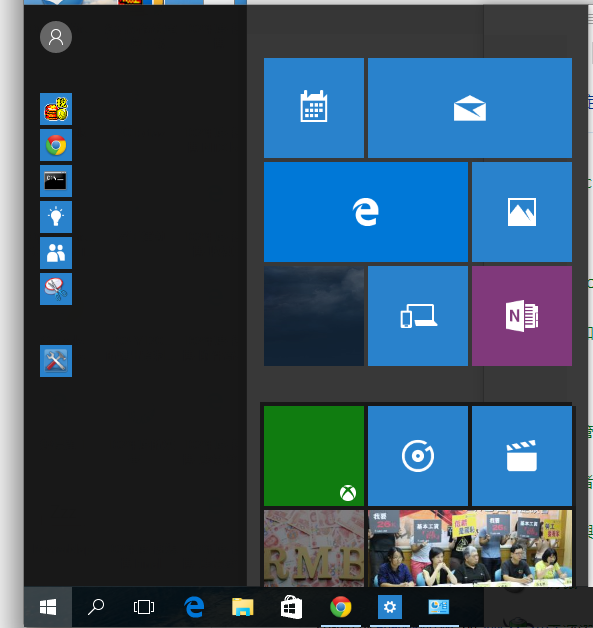Open the Photos tile
Screen dimensions: 593x628
pyautogui.click(x=522, y=212)
